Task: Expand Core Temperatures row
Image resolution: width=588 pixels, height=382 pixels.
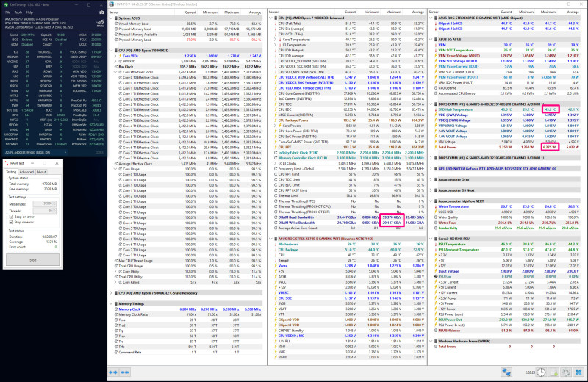Action: coord(275,40)
